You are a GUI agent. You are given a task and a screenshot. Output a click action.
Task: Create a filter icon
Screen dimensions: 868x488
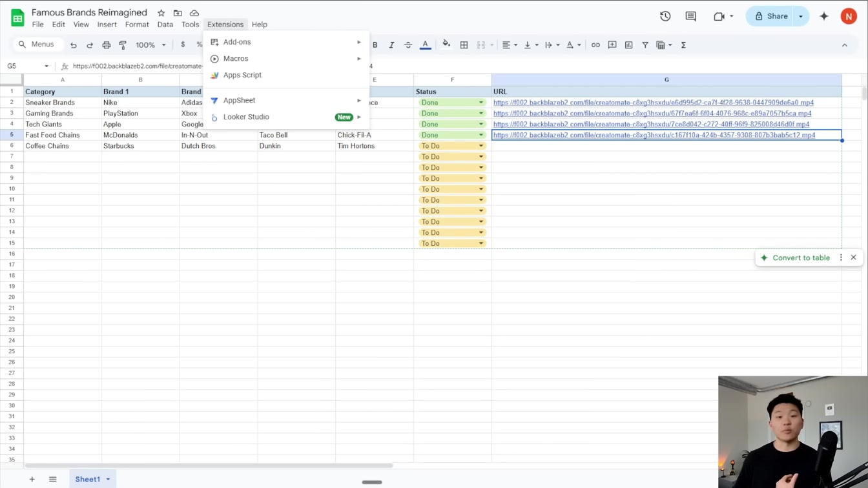pyautogui.click(x=645, y=45)
